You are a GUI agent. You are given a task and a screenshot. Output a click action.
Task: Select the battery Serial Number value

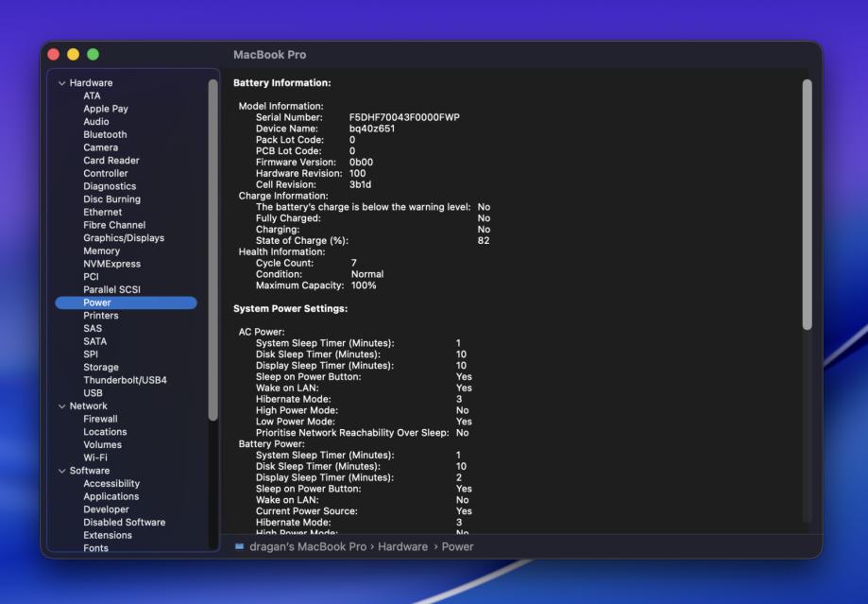coord(404,117)
